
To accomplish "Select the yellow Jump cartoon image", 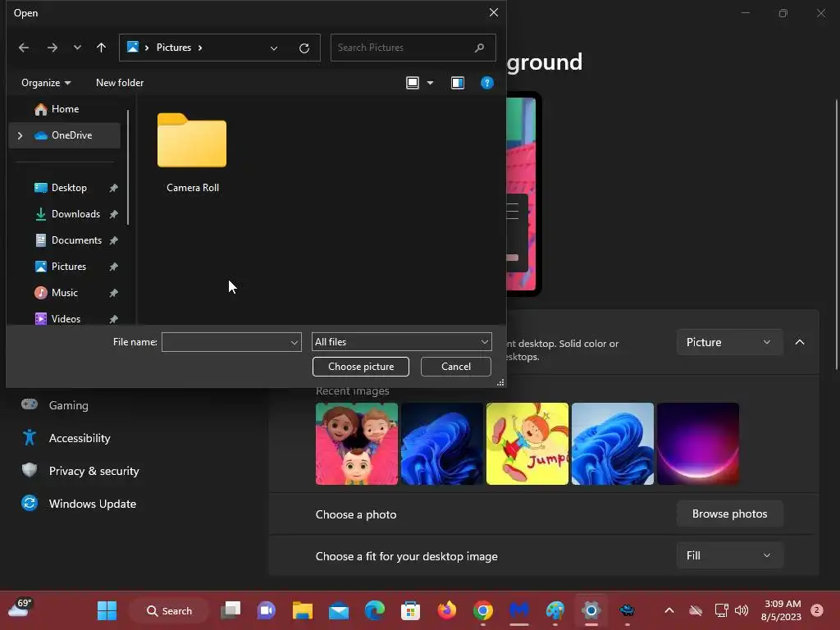I will [x=527, y=444].
